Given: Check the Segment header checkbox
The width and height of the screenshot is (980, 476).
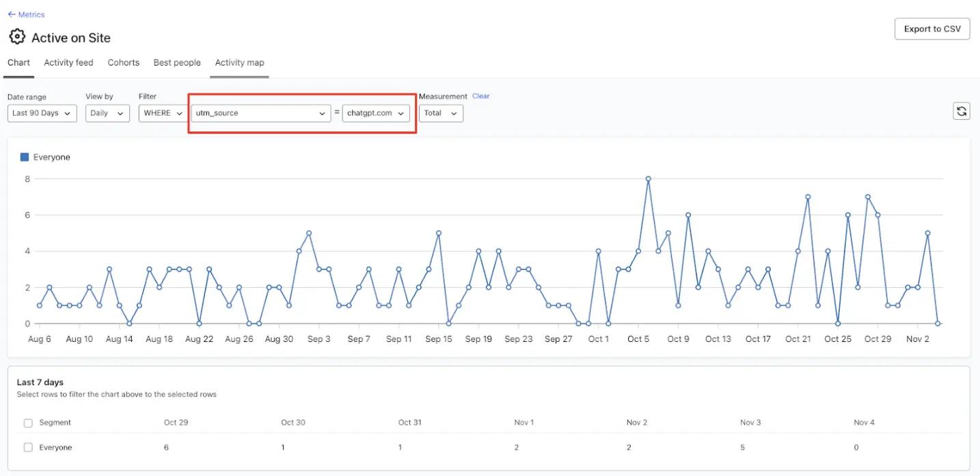Looking at the screenshot, I should 28,423.
